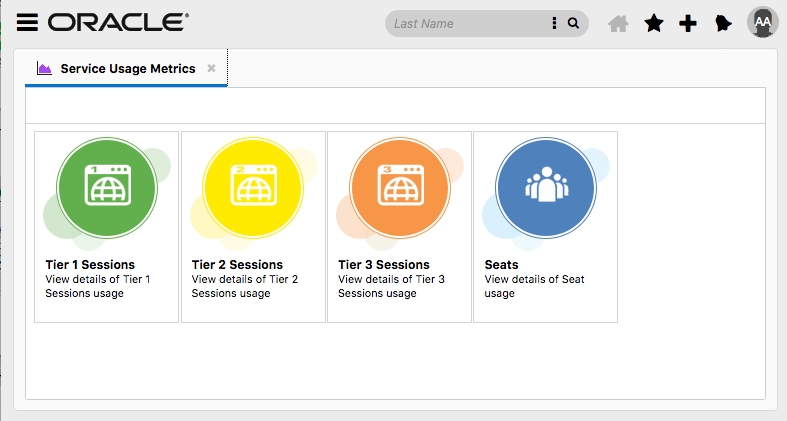Click the plus create icon
787x421 pixels.
pos(688,24)
